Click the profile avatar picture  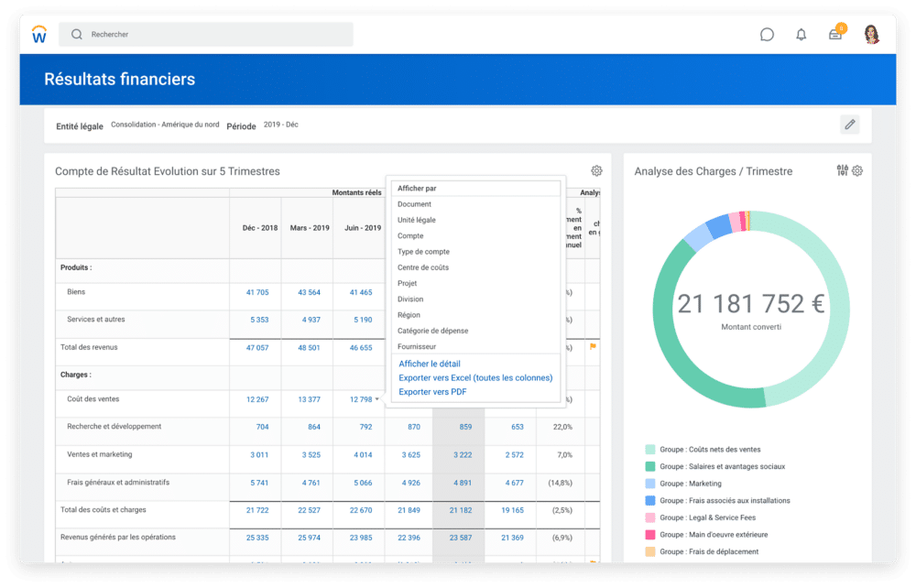point(870,34)
